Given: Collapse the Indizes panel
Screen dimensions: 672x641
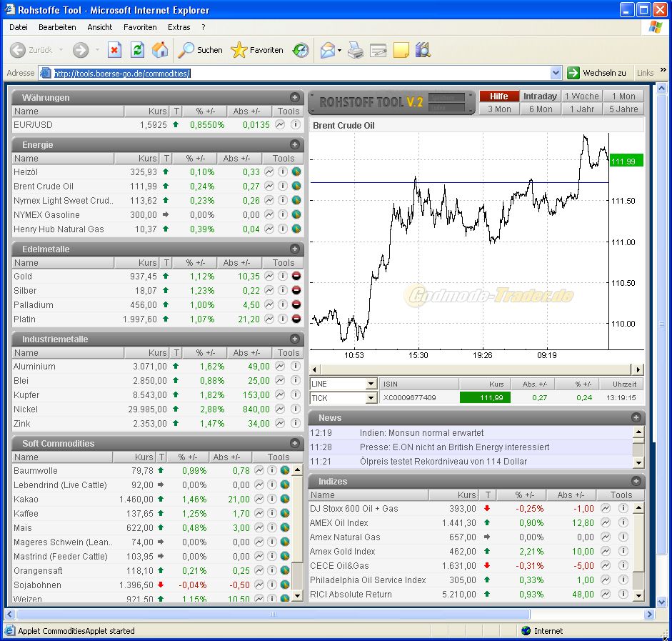Looking at the screenshot, I should [636, 481].
